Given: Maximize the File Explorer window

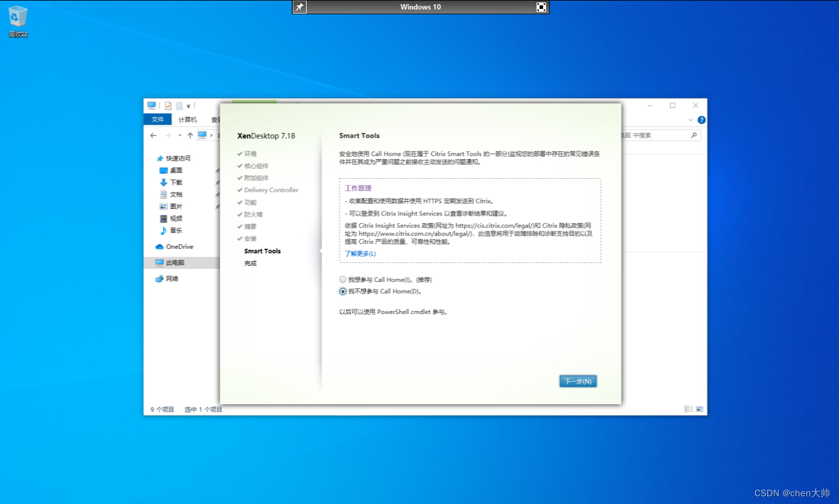Looking at the screenshot, I should [673, 106].
